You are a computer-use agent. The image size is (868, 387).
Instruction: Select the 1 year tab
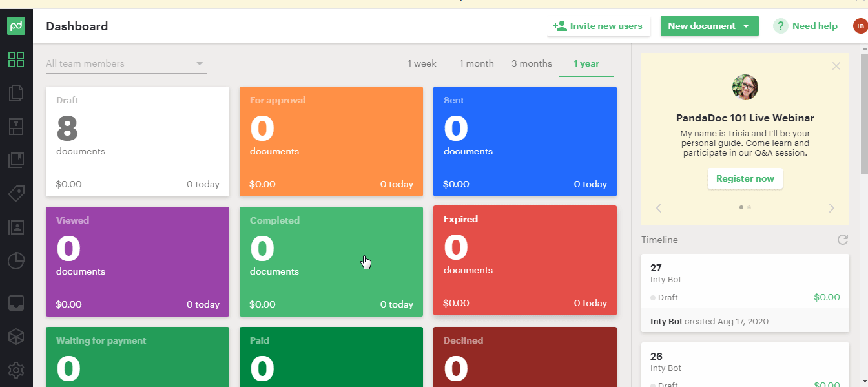586,63
